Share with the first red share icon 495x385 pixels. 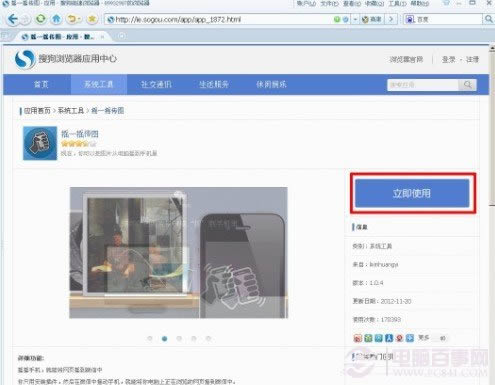(358, 338)
